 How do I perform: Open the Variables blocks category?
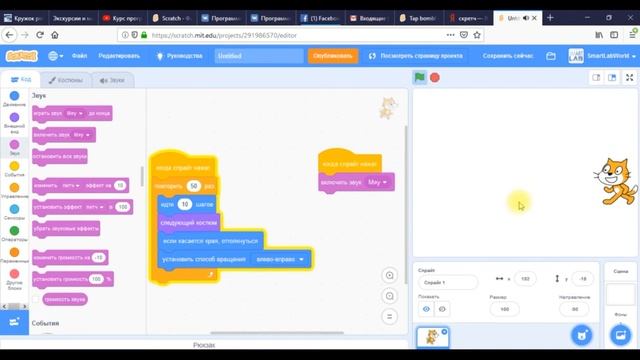click(14, 255)
